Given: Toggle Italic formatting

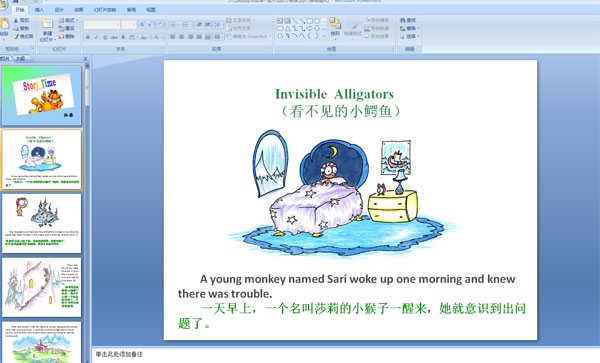Looking at the screenshot, I should (96, 37).
